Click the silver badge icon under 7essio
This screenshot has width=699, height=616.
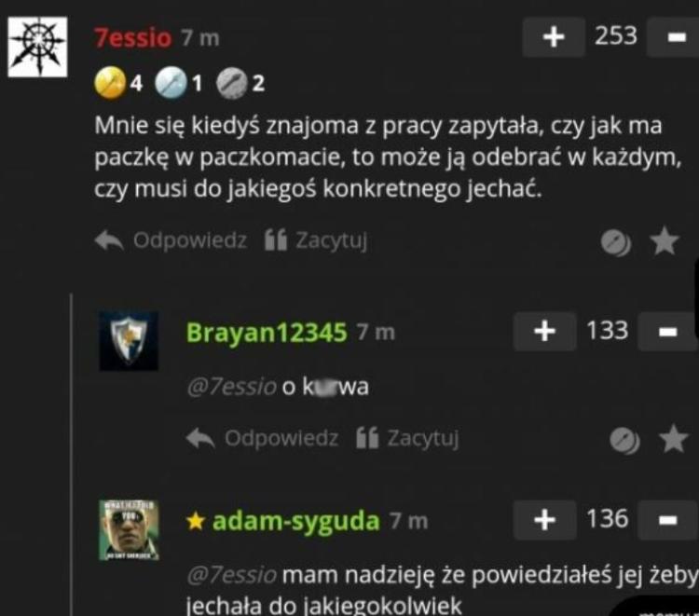click(x=171, y=83)
